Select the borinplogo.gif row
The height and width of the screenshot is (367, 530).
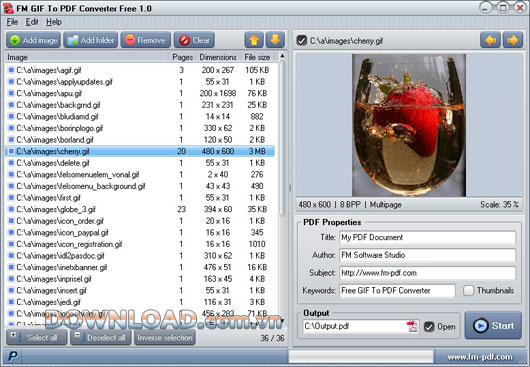[140, 128]
